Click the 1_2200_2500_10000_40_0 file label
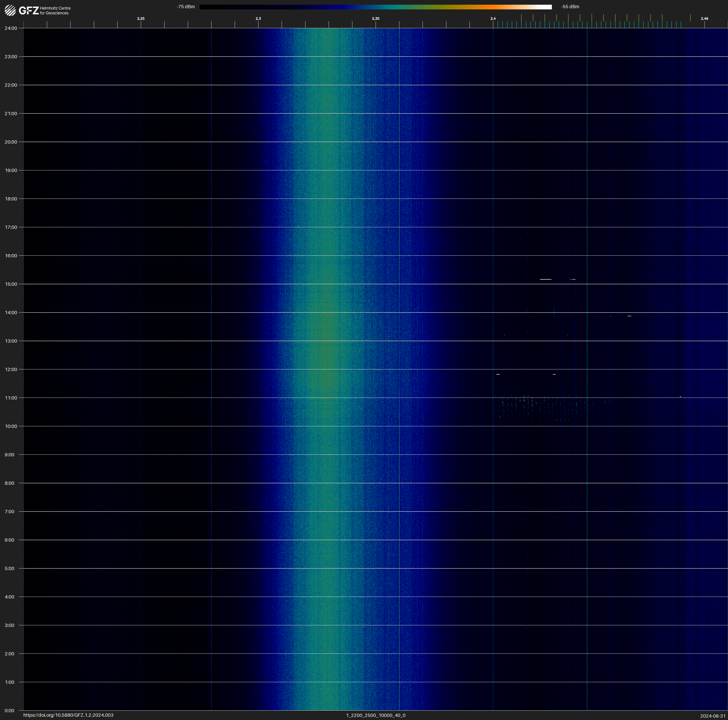The width and height of the screenshot is (728, 720). click(376, 715)
